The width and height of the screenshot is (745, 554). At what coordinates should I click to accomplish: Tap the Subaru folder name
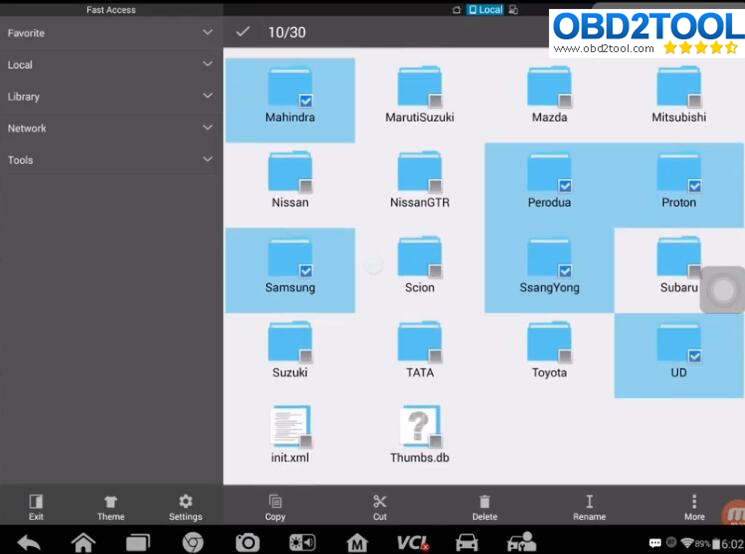point(678,287)
